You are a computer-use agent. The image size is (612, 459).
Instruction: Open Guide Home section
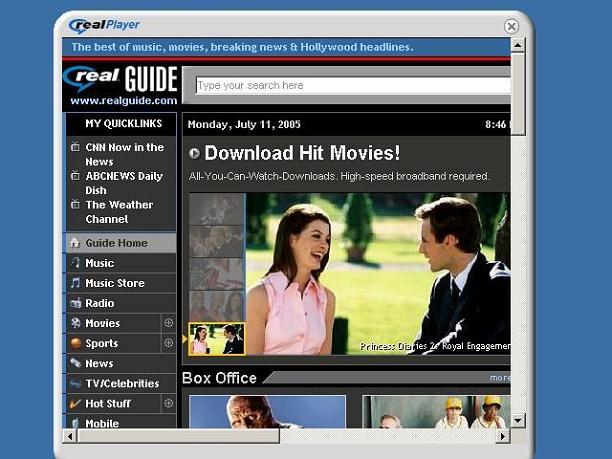tap(121, 243)
